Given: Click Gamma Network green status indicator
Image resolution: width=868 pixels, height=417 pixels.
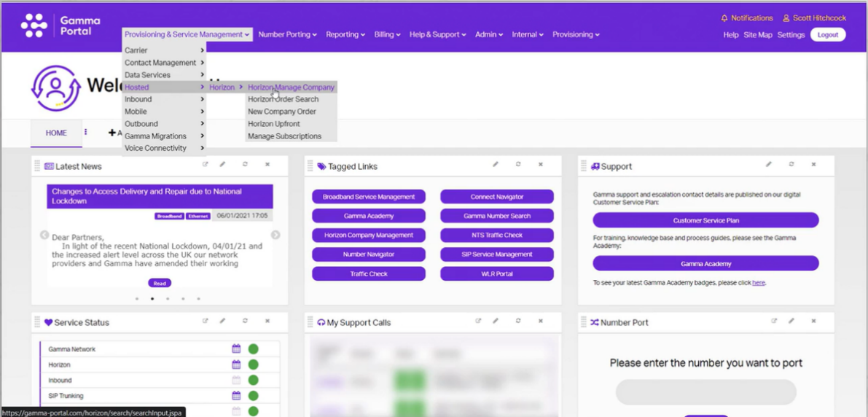Looking at the screenshot, I should coord(253,349).
